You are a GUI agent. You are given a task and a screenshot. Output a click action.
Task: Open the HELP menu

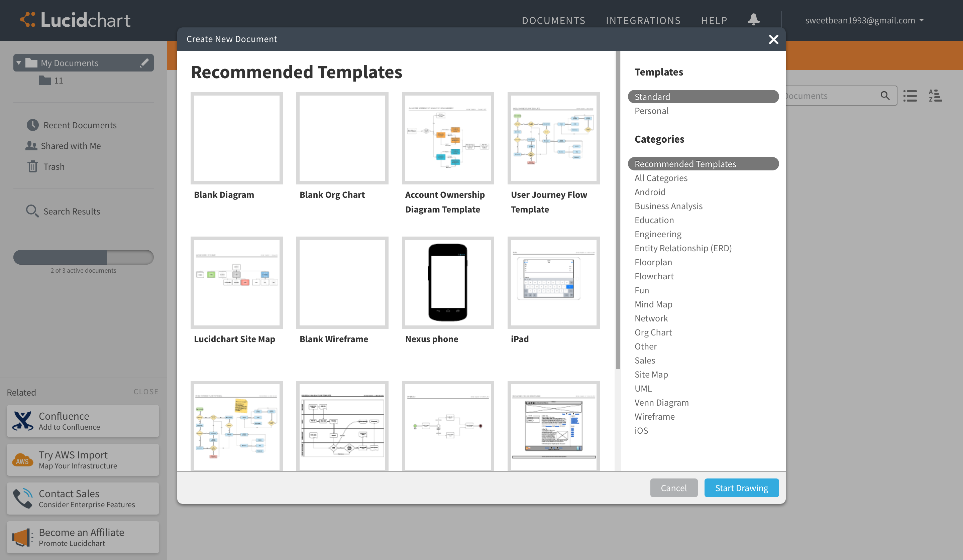(x=714, y=20)
